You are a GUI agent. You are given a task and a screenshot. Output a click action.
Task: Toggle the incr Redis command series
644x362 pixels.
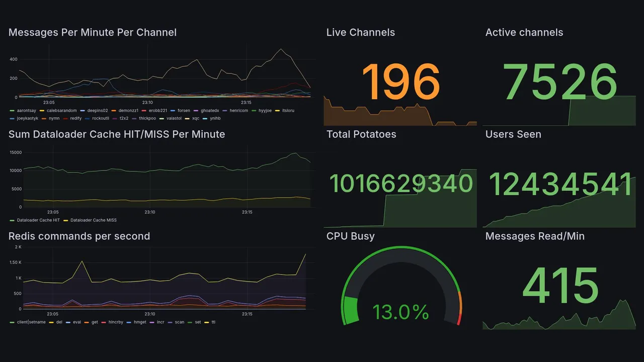[x=160, y=322]
